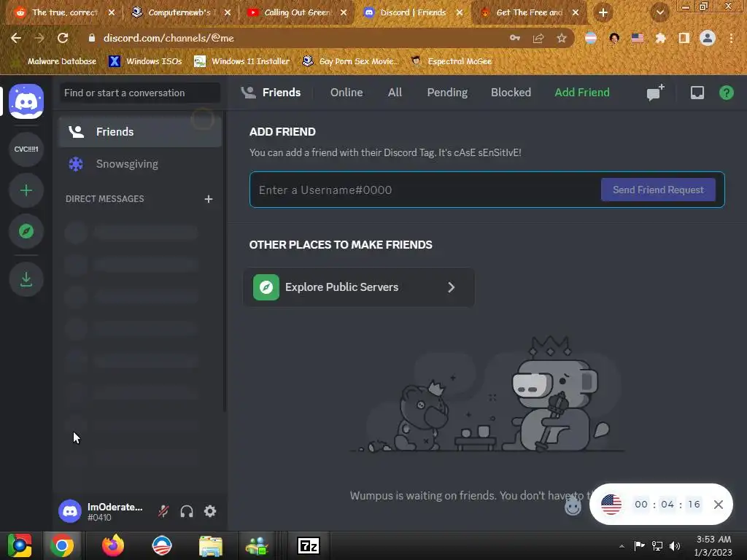Viewport: 747px width, 560px height.
Task: Open the Malware Database bookmark
Action: coord(56,61)
